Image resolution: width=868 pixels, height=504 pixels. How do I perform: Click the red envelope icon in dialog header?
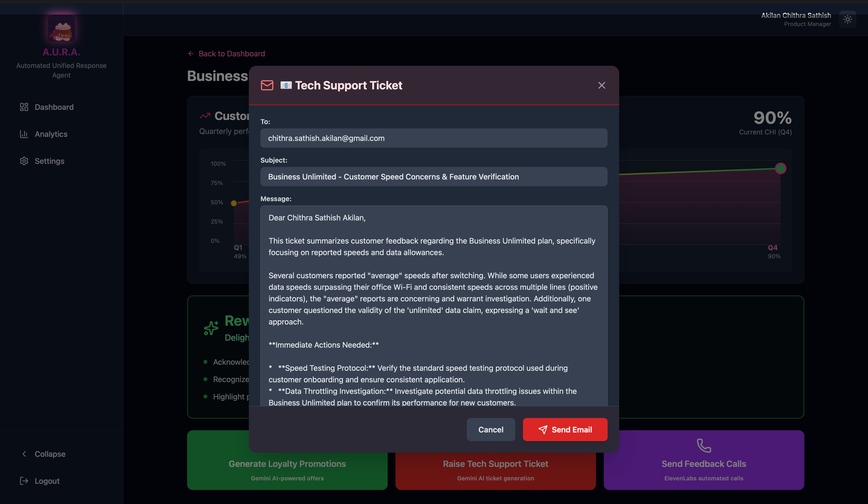267,85
